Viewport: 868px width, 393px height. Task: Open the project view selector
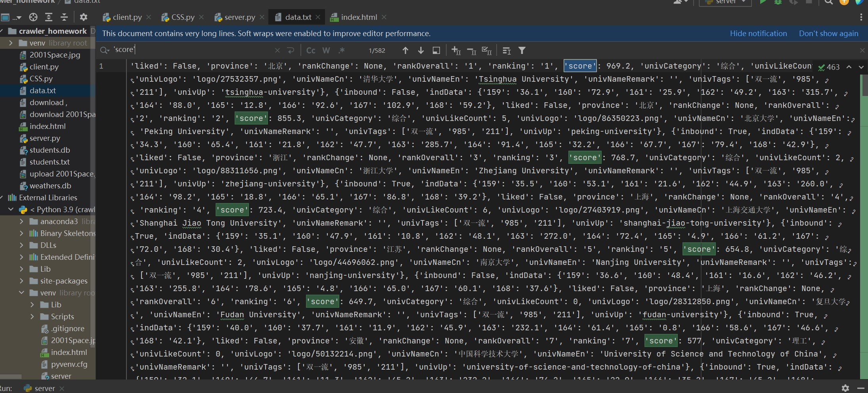tap(11, 17)
